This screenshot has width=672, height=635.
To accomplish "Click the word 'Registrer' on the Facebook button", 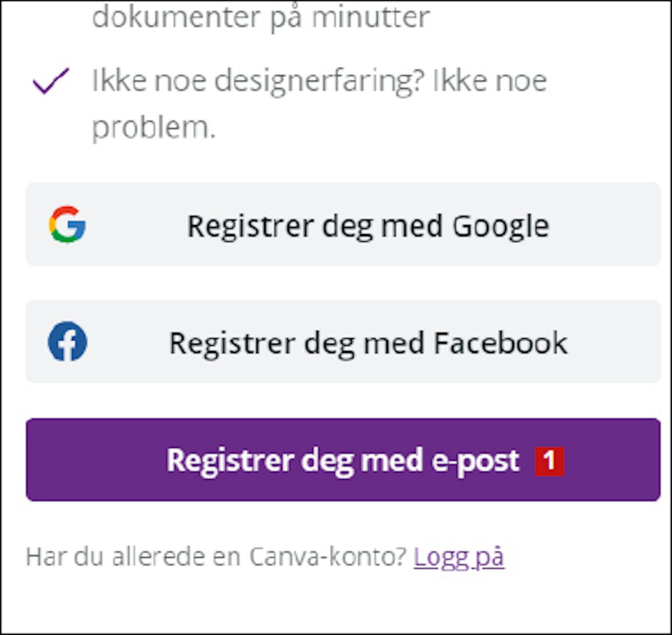I will coord(232,343).
